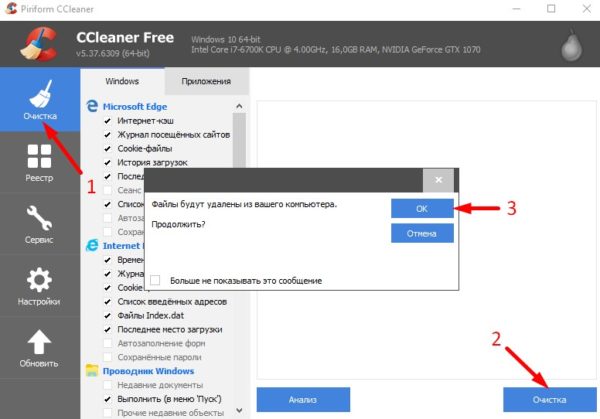Screen dimensions: 600x419
Task: Uncheck Интернет-кэш under Microsoft Edge
Action: (108, 121)
